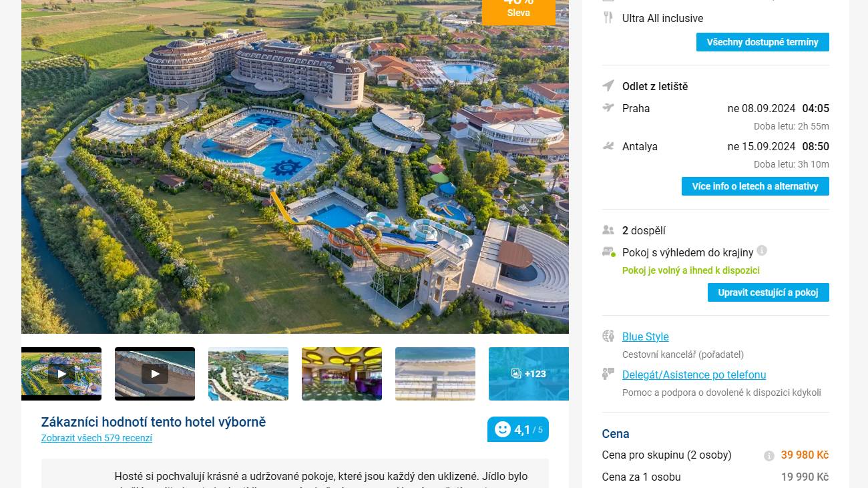The height and width of the screenshot is (488, 868).
Task: Play the first hotel aerial video thumbnail
Action: (x=61, y=374)
